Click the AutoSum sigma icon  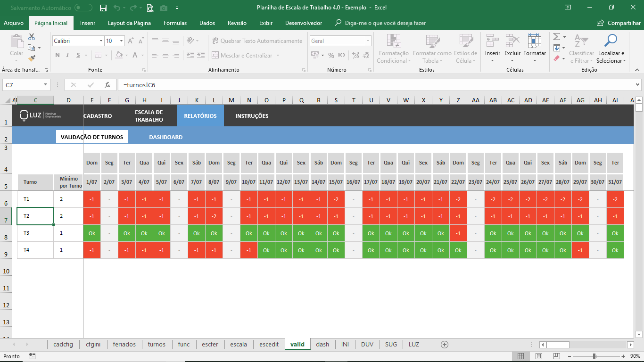556,37
